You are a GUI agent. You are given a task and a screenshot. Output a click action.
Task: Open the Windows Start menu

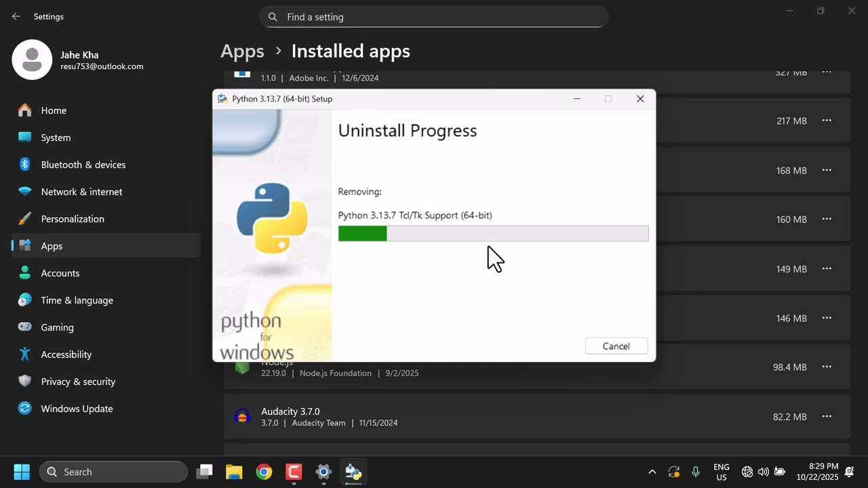pyautogui.click(x=22, y=472)
